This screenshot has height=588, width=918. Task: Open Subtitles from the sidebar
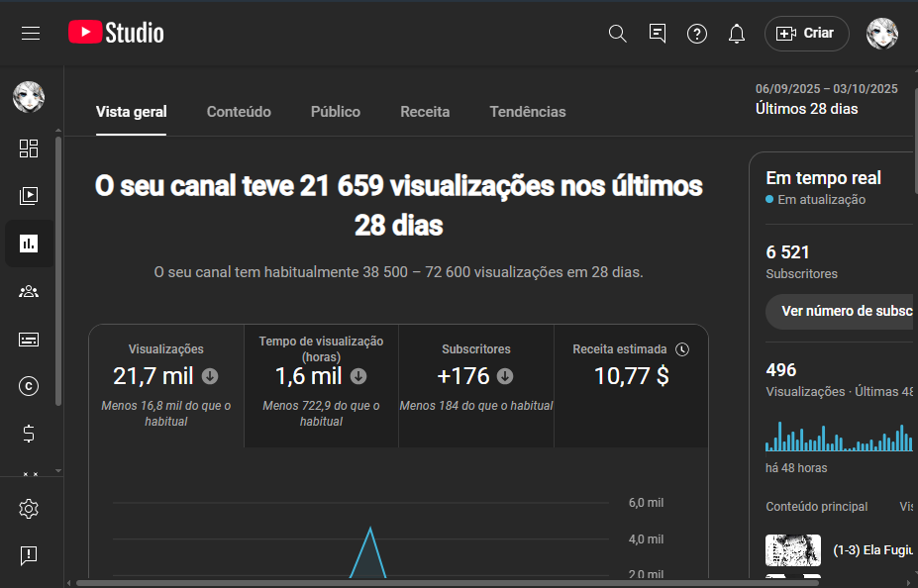click(x=29, y=340)
